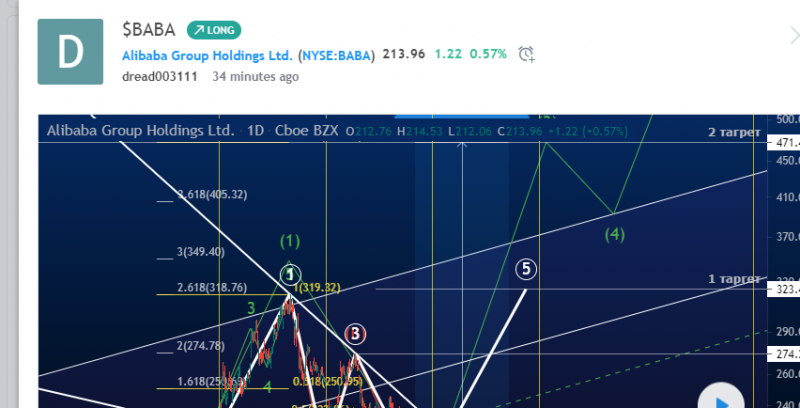Click the circled wave 1 marker
The height and width of the screenshot is (408, 800).
tap(290, 273)
